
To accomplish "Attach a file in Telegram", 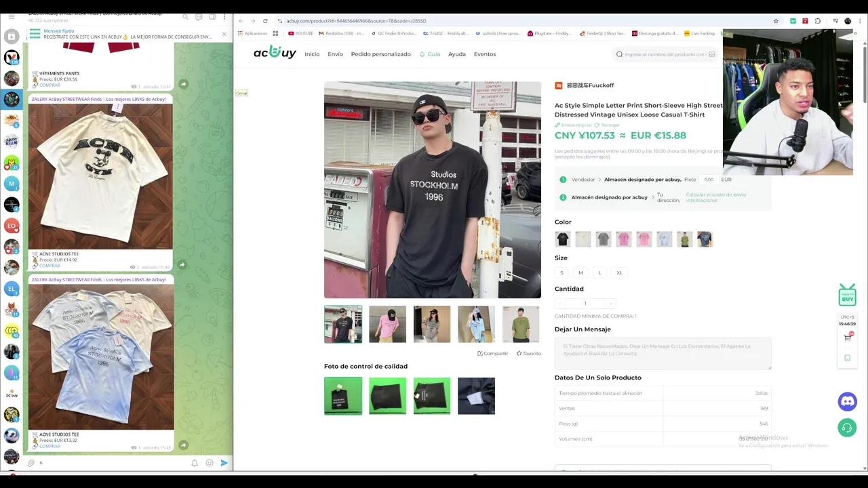I will pyautogui.click(x=31, y=463).
